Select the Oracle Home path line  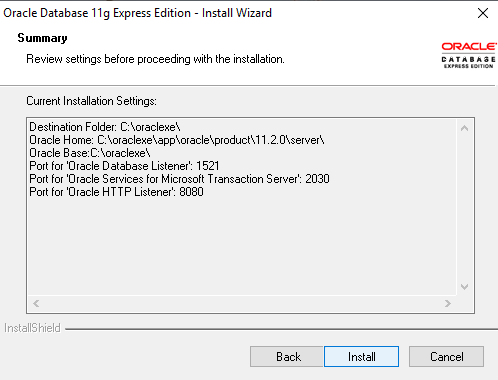pyautogui.click(x=177, y=140)
